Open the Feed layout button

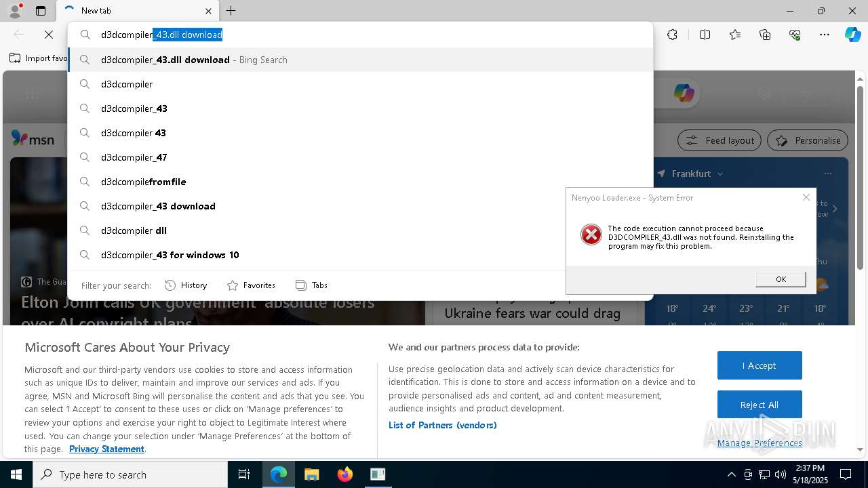(x=720, y=140)
